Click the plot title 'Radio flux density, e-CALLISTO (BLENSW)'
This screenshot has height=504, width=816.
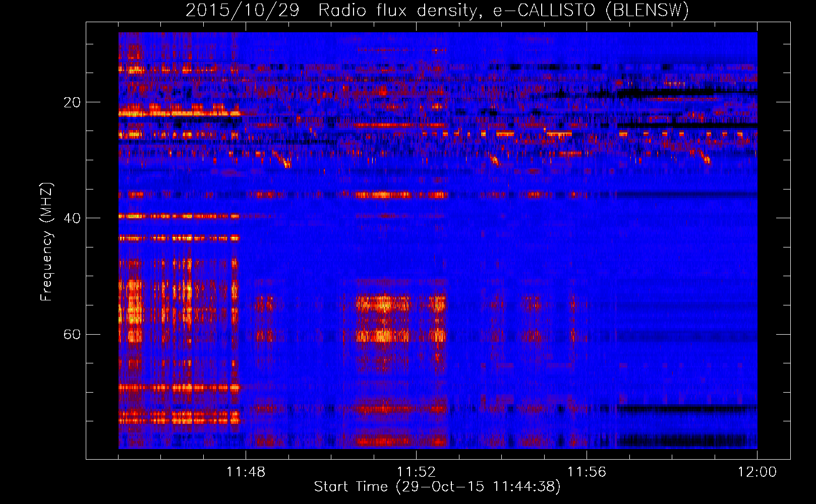pyautogui.click(x=503, y=10)
